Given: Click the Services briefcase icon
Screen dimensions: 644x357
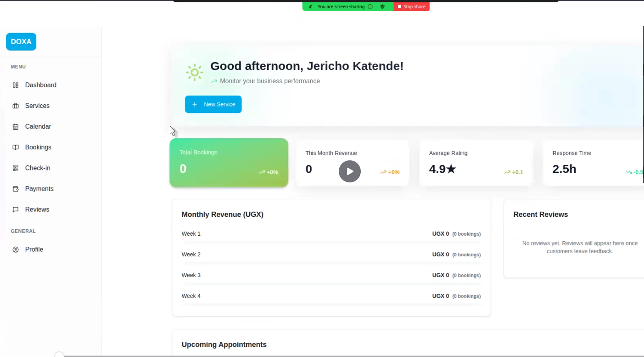Looking at the screenshot, I should click(x=16, y=106).
